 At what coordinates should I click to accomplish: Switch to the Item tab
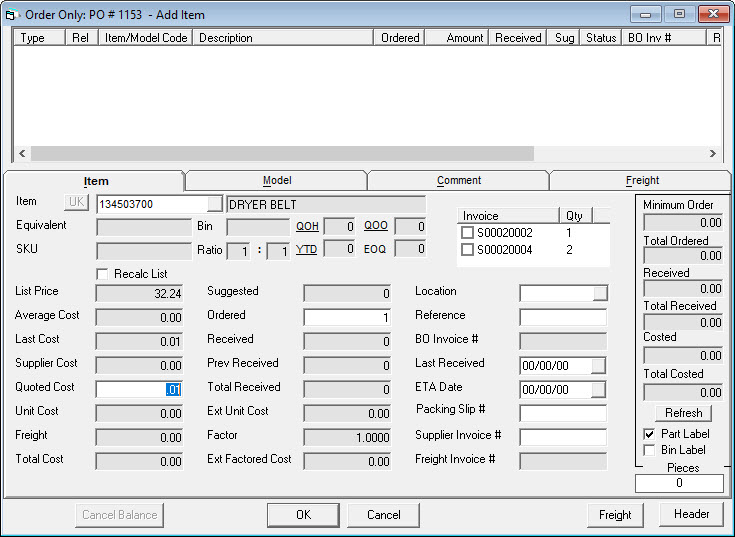coord(96,181)
